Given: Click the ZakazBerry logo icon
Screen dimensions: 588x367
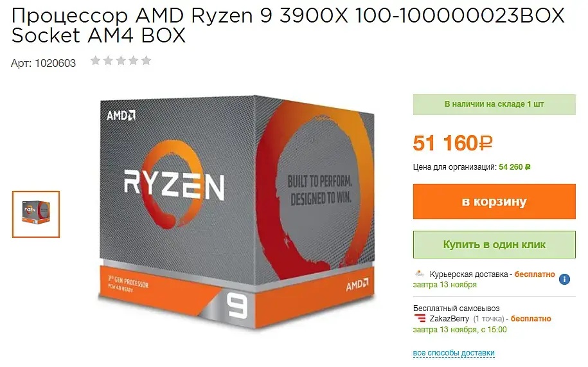Looking at the screenshot, I should click(420, 319).
